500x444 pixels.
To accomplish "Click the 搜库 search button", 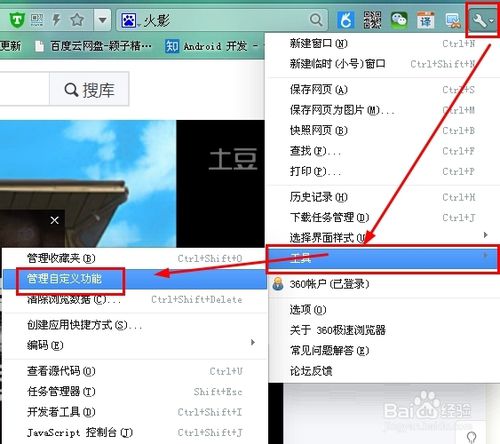I will pos(89,89).
